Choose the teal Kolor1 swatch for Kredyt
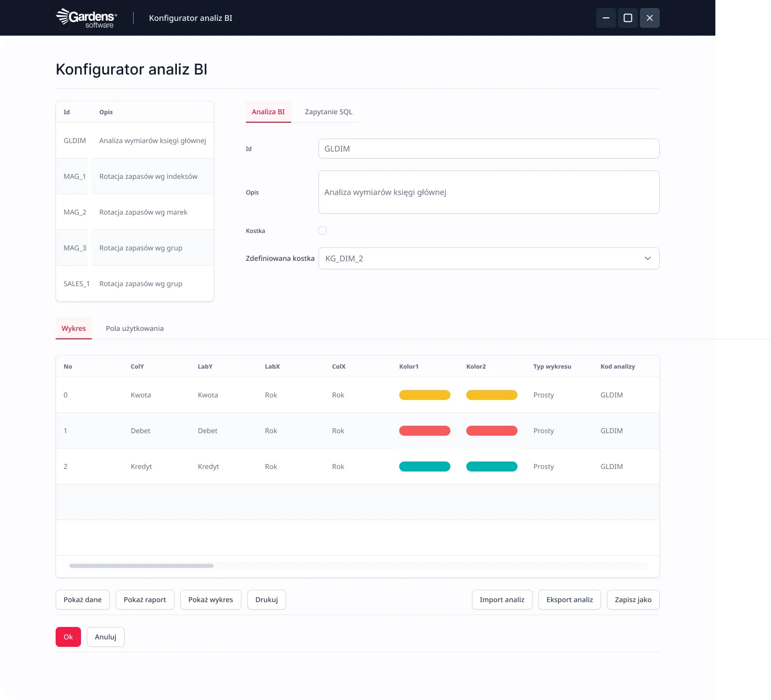771x700 pixels. [425, 467]
